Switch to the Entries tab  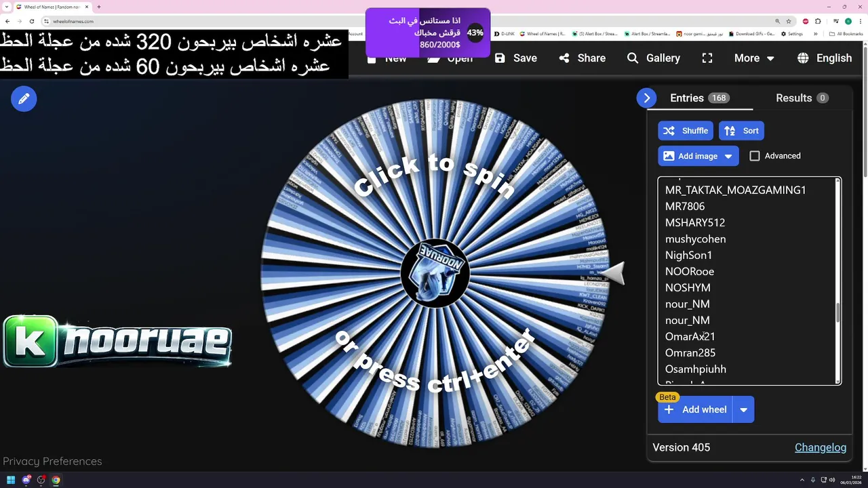700,98
